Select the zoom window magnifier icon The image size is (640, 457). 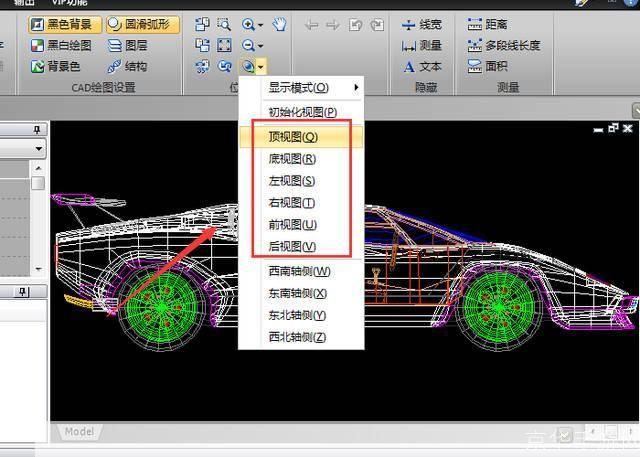pos(224,24)
